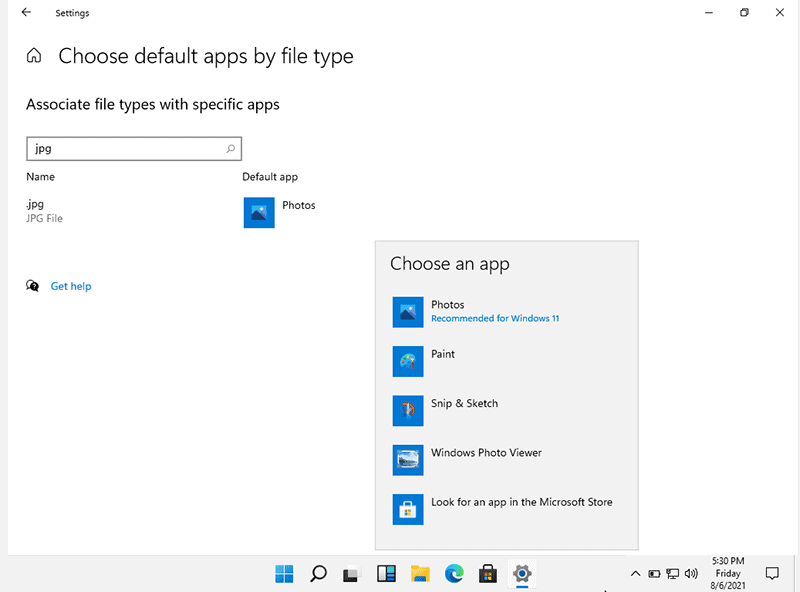The image size is (800, 592).
Task: Click the Choose an app heading
Action: point(449,264)
